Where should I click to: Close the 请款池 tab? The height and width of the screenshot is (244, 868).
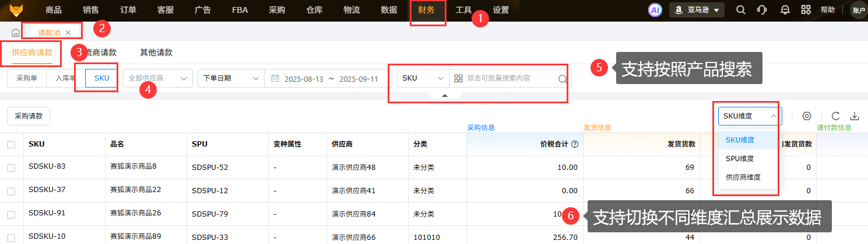[68, 33]
